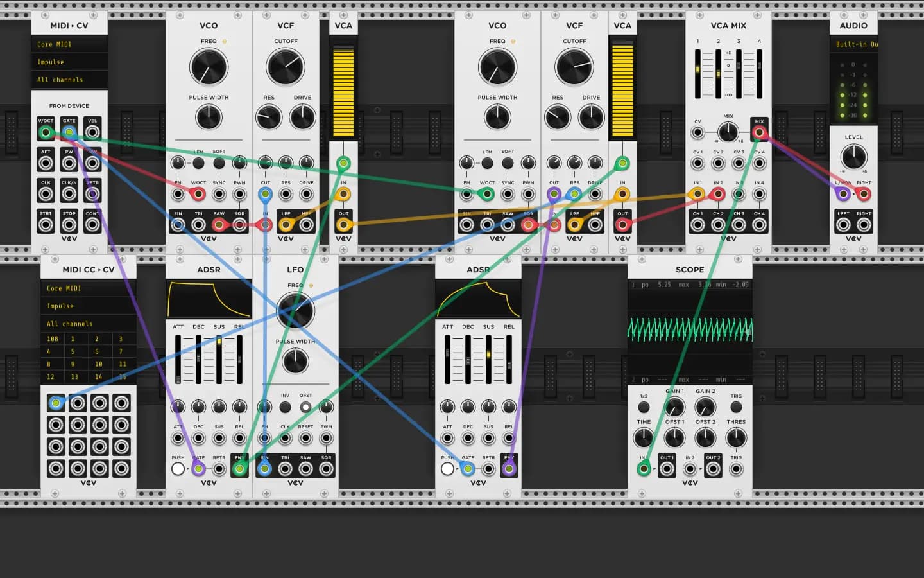Viewport: 924px width, 578px height.
Task: Click the PULSE WIDTH knob on LFO
Action: (295, 361)
